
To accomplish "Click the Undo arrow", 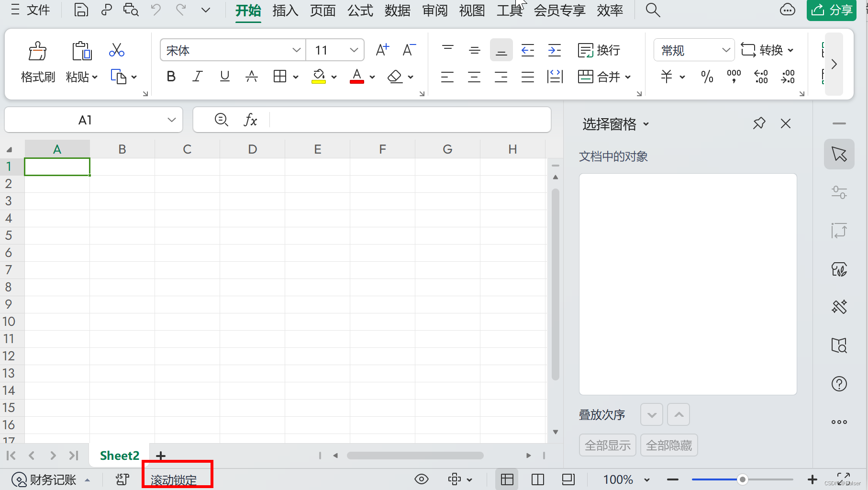I will 156,10.
